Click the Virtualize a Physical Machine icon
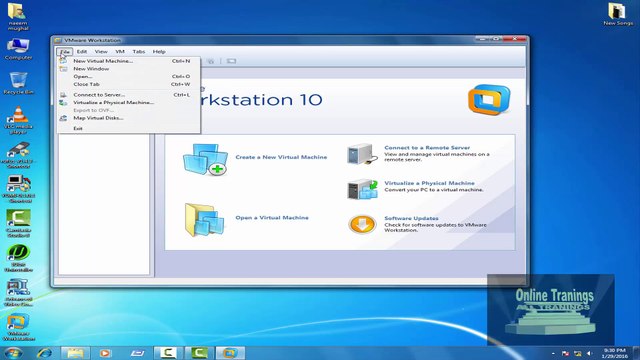Screen dimensions: 640x360 click(x=362, y=189)
